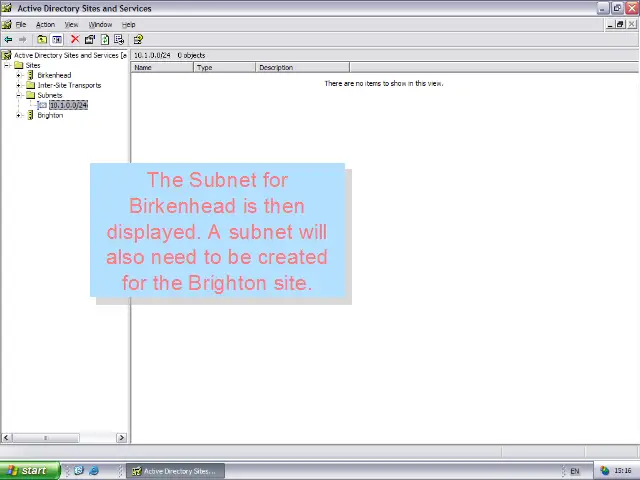
Task: Click the 10.1.0.0/24 subnet icon
Action: coord(42,105)
